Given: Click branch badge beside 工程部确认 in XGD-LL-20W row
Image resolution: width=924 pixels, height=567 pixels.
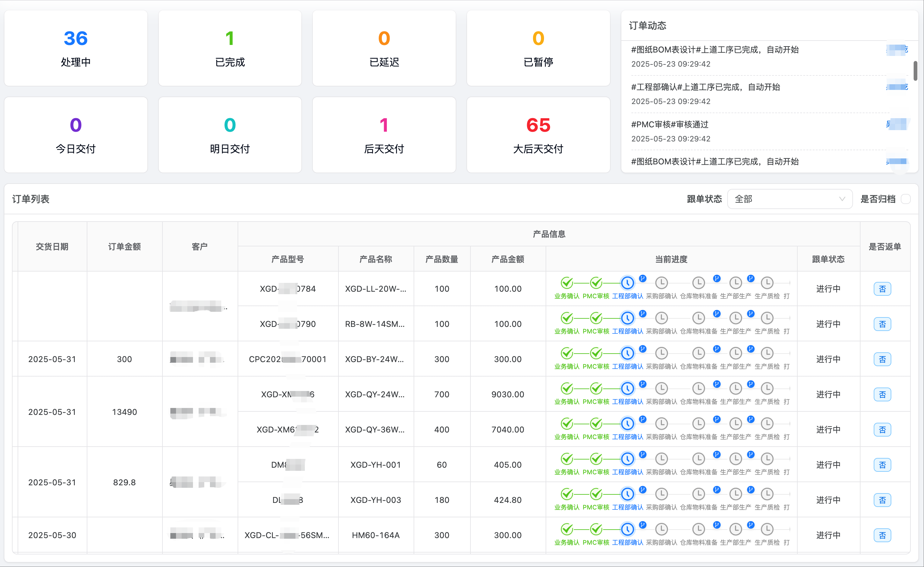Looking at the screenshot, I should click(x=643, y=278).
